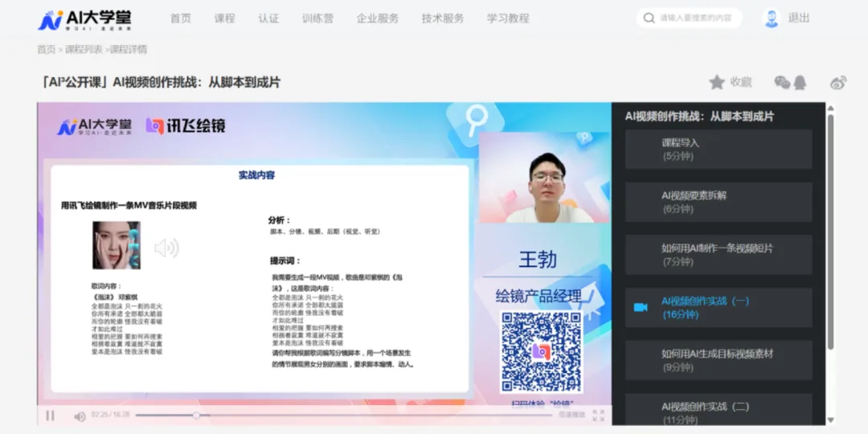Go to 课程列表 in breadcrumb
Viewport: 868px width, 434px height.
pos(84,49)
